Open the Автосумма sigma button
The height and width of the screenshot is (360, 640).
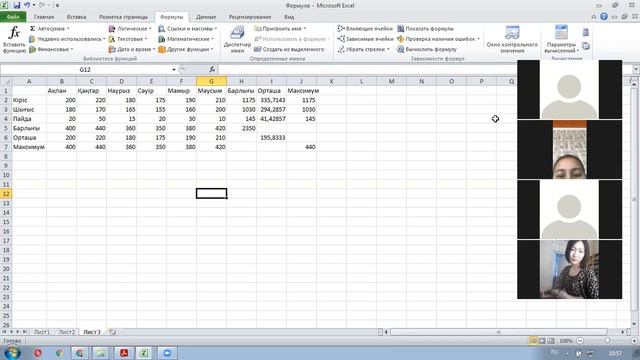(49, 29)
